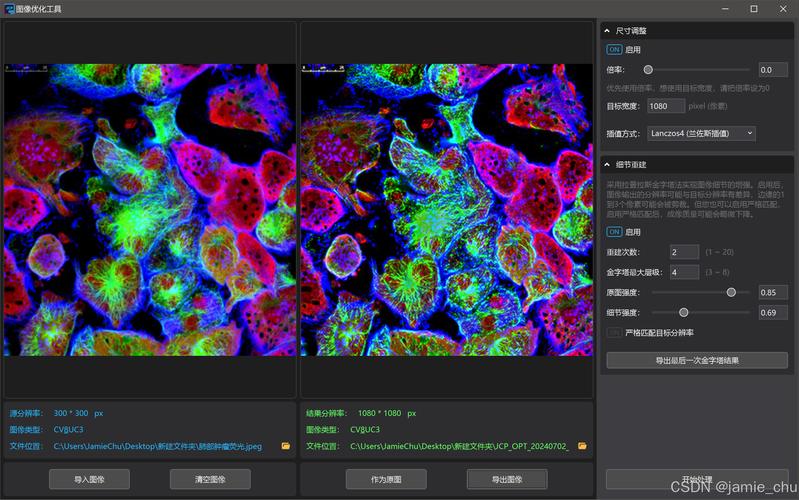
Task: Open the 插值方式 Lanczos4 dropdown
Action: (701, 134)
